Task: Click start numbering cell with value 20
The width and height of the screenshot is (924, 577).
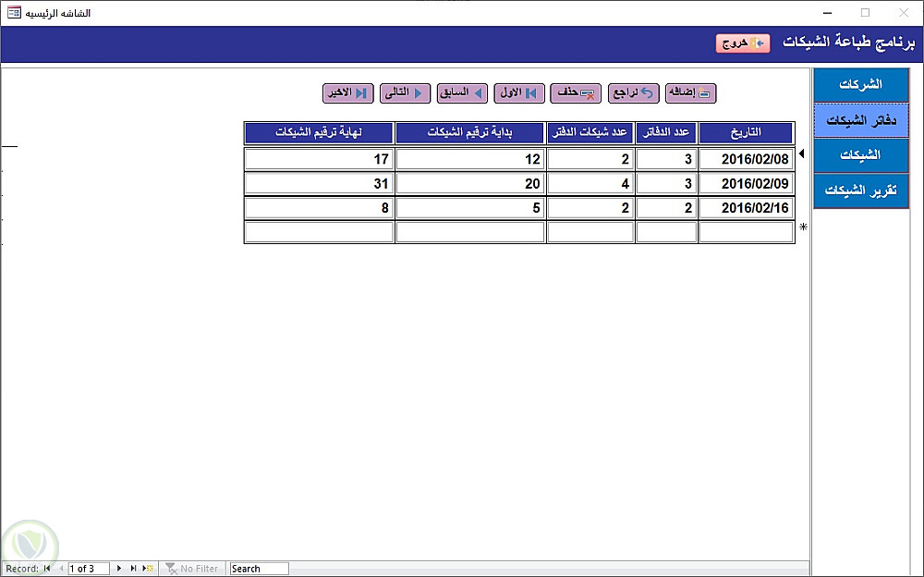Action: pyautogui.click(x=469, y=183)
